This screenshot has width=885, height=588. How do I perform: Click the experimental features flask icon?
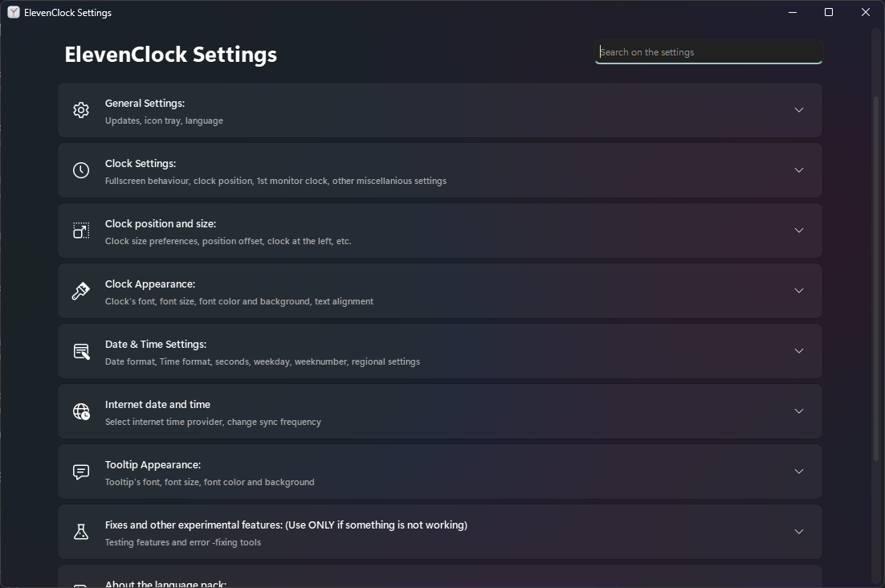pyautogui.click(x=81, y=532)
